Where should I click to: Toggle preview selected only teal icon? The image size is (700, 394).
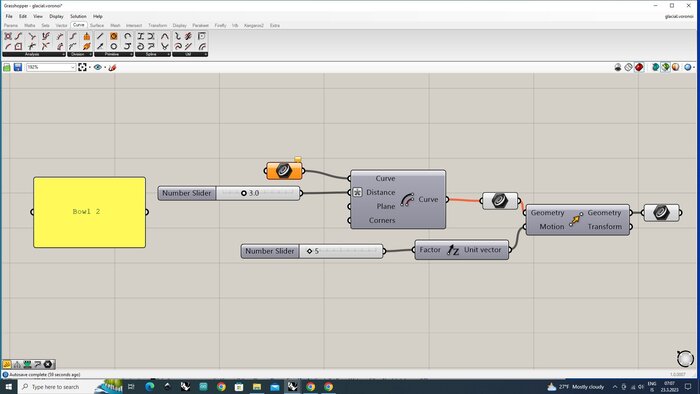coord(655,67)
